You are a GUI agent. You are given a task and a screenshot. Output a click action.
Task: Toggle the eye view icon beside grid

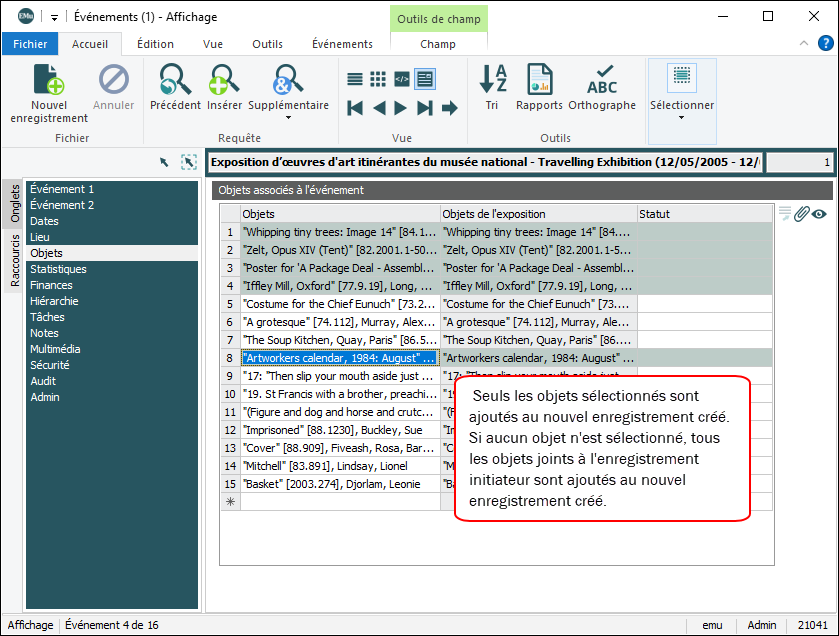tap(819, 213)
